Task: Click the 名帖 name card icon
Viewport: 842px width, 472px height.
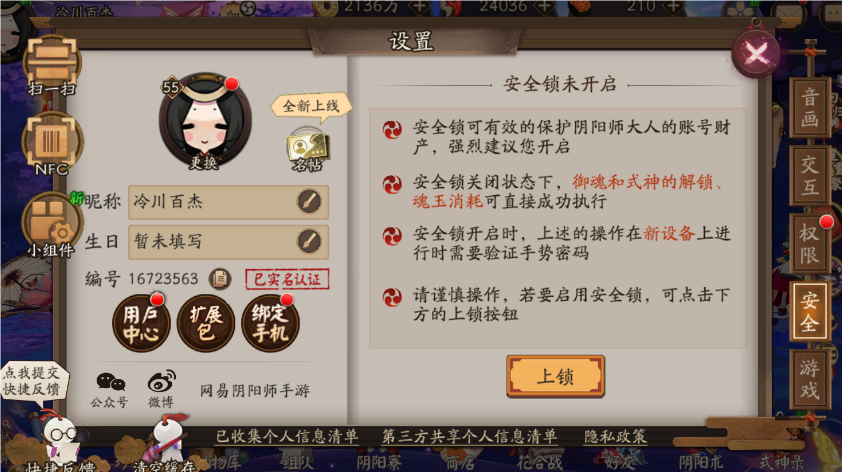Action: pos(307,150)
